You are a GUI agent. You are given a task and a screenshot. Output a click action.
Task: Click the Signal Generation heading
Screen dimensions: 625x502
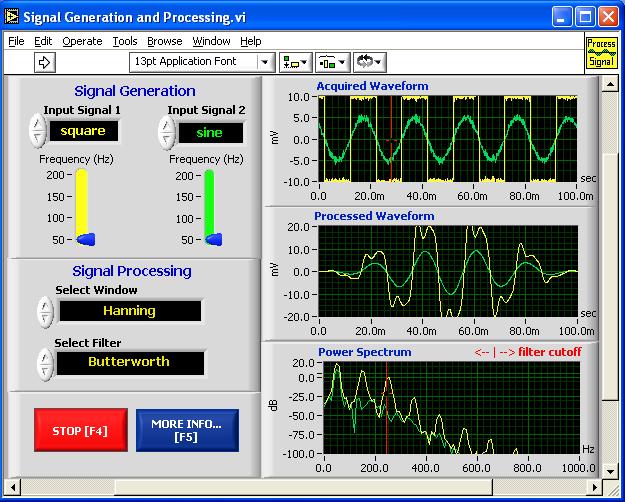tap(135, 91)
